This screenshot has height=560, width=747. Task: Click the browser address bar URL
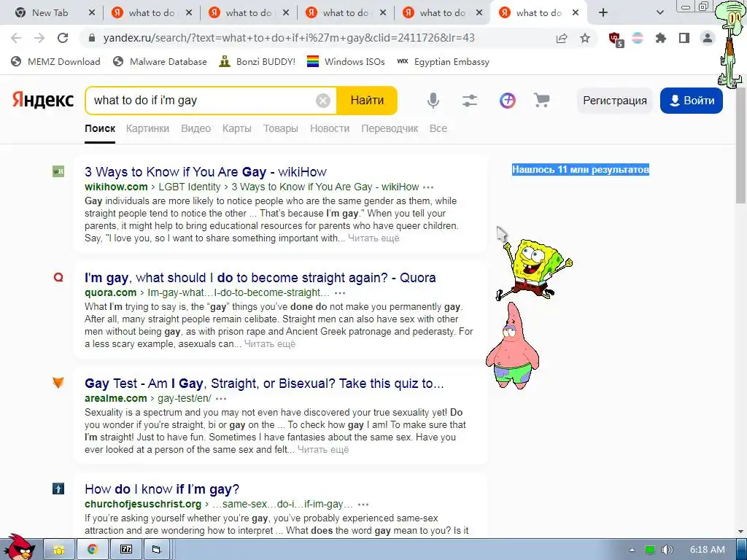pyautogui.click(x=289, y=38)
